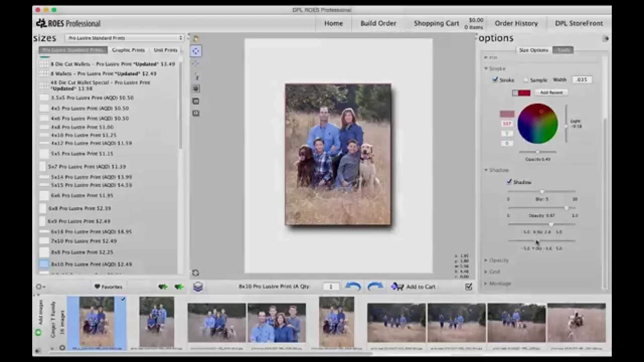
Task: Select the hand pan tool in canvas toolbar
Action: coord(196,39)
